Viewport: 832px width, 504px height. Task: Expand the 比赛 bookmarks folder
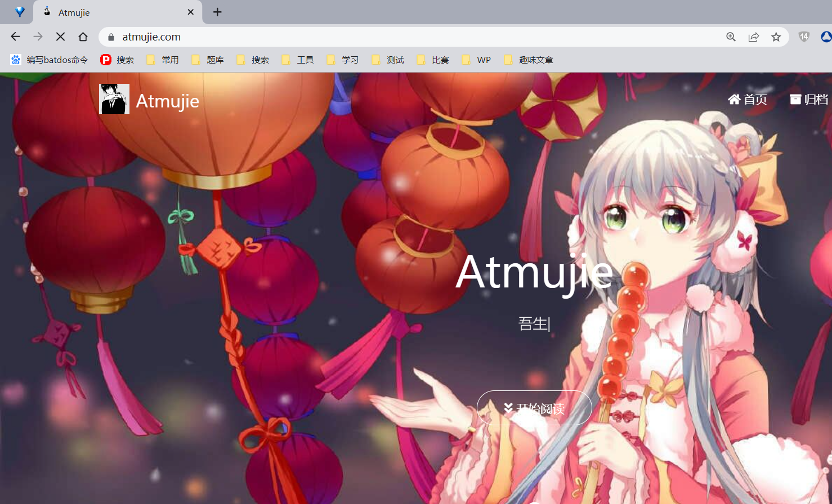432,60
